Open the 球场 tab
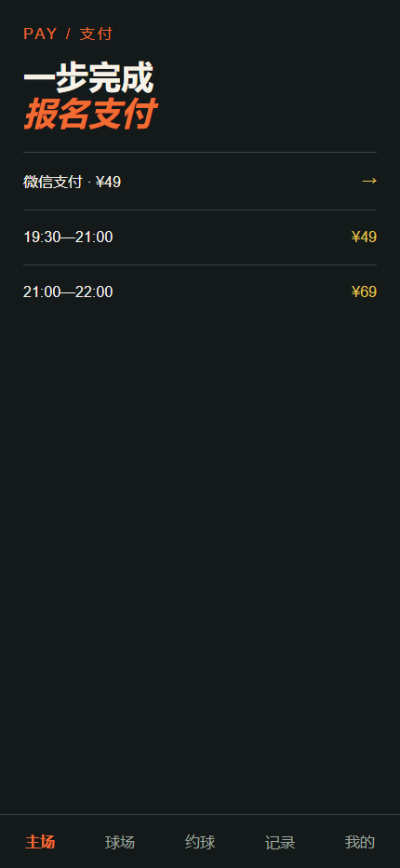This screenshot has width=400, height=868. coord(120,842)
